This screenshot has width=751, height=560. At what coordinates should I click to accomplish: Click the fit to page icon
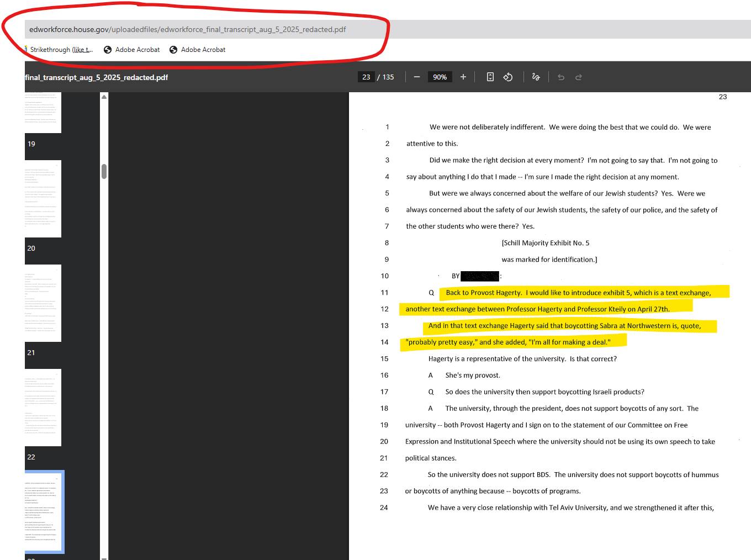click(490, 77)
